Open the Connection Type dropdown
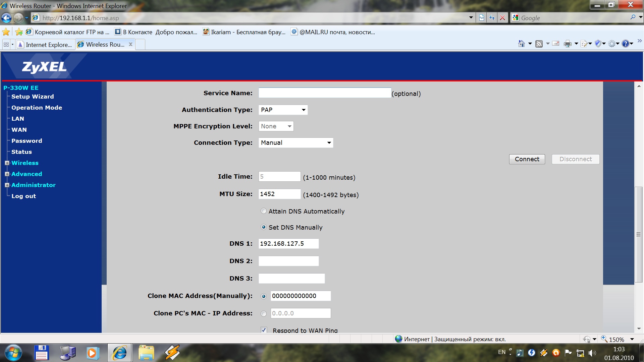Image resolution: width=644 pixels, height=362 pixels. click(x=296, y=143)
